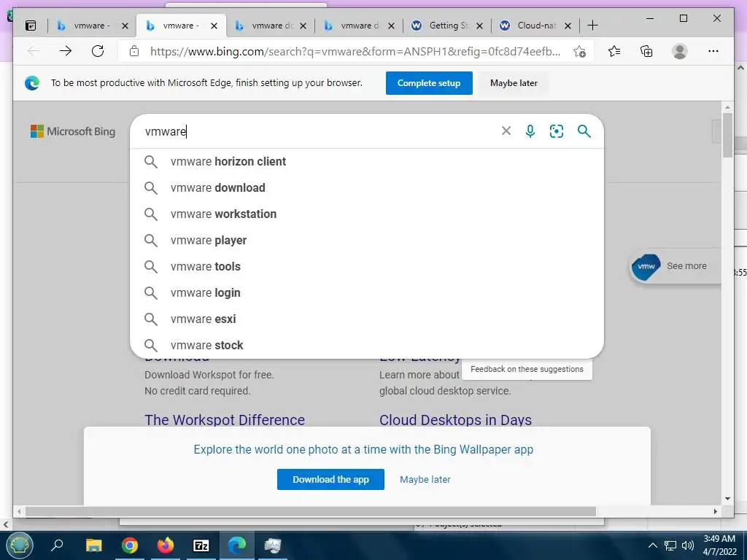Open volume control in tray

687,545
